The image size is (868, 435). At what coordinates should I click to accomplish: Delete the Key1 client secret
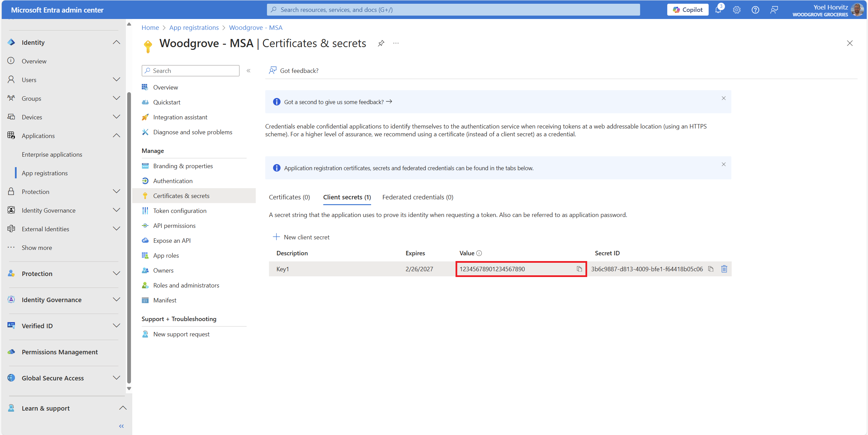tap(724, 269)
